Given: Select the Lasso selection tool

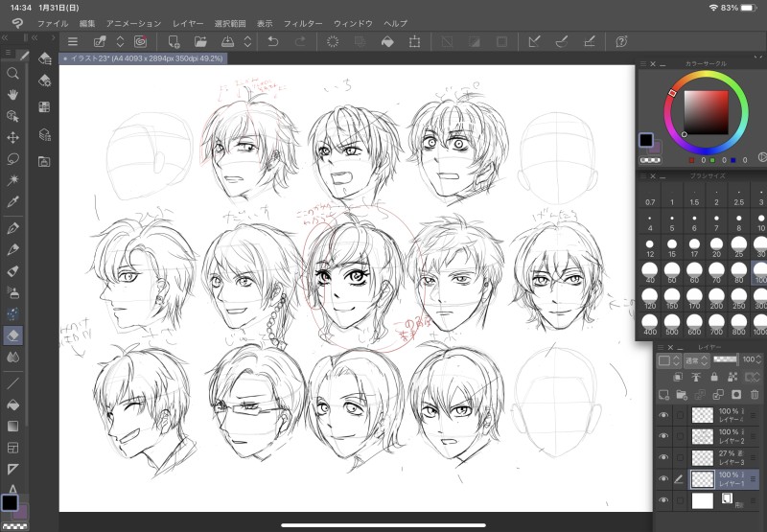Looking at the screenshot, I should (12, 159).
